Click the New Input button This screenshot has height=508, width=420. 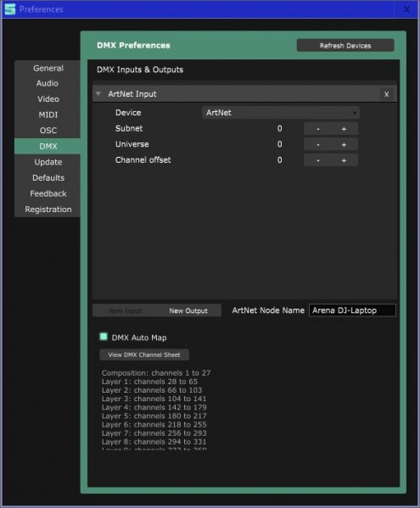(x=125, y=310)
